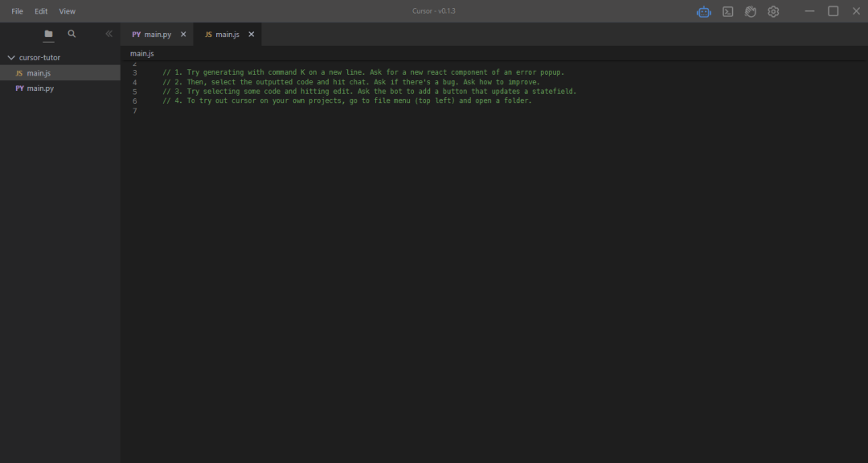Close the main.js tab
This screenshot has width=868, height=463.
point(252,35)
